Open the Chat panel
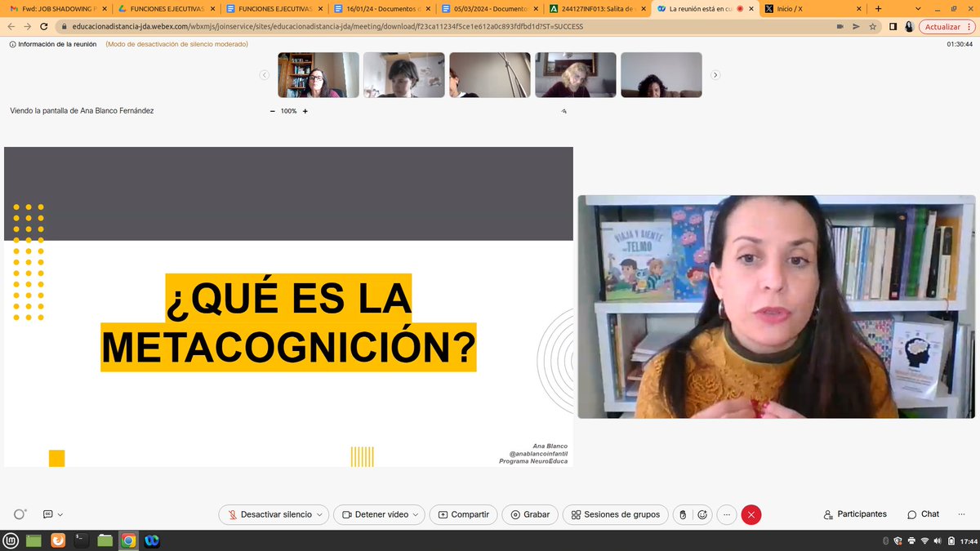The width and height of the screenshot is (980, 551). click(924, 514)
